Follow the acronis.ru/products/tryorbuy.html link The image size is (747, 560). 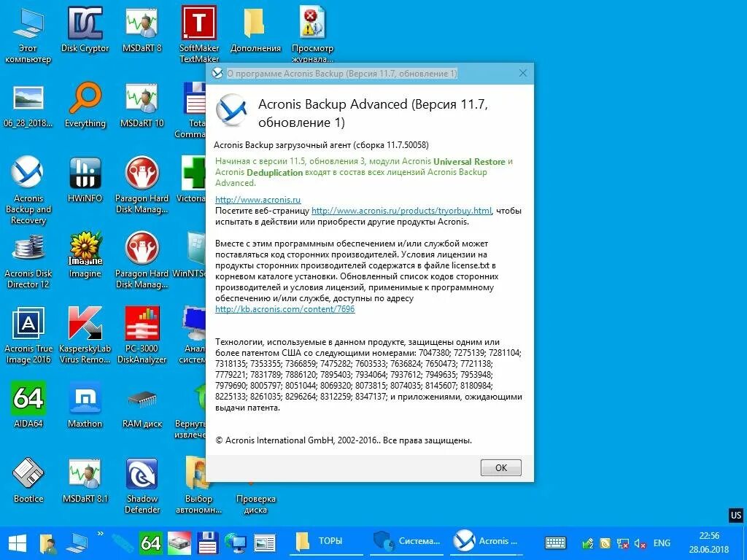pyautogui.click(x=401, y=211)
